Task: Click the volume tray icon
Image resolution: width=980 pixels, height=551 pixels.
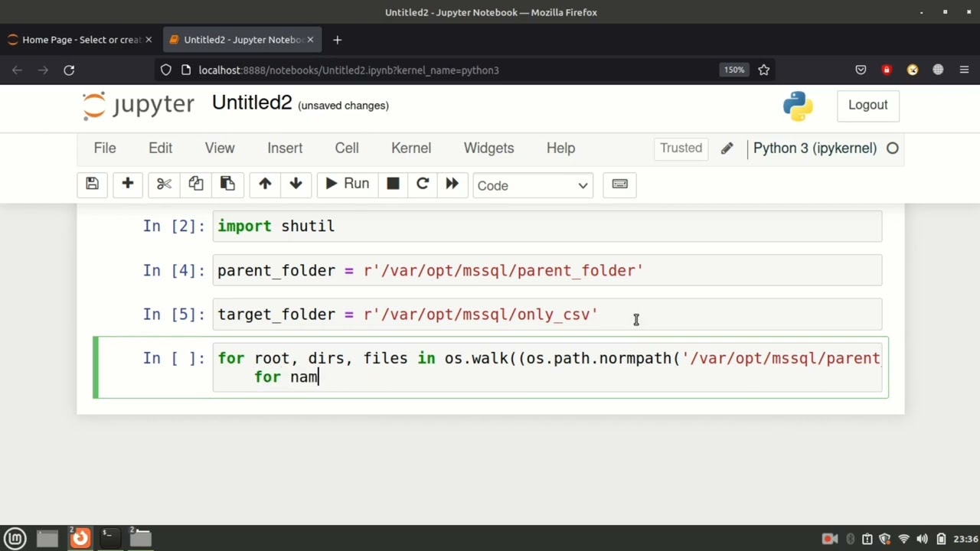Action: click(x=922, y=539)
